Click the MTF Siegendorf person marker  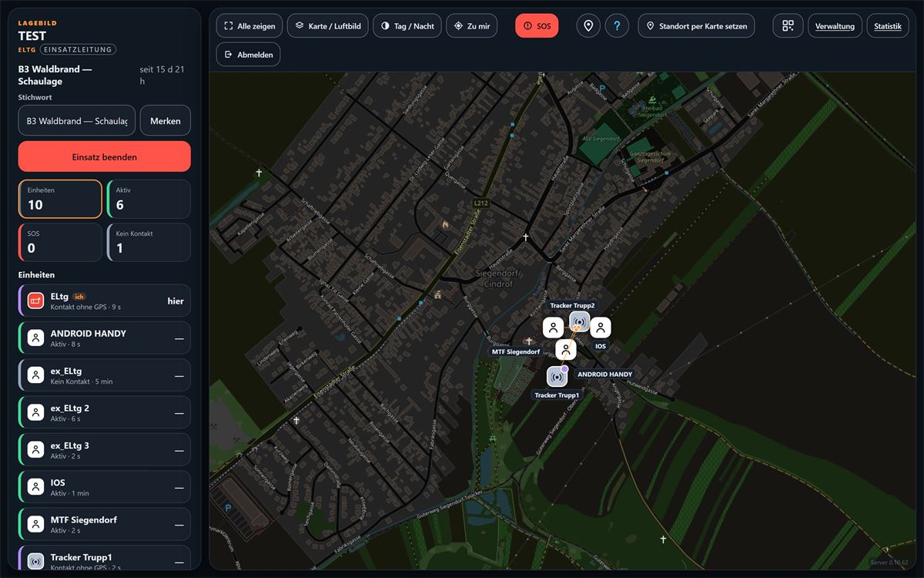coord(553,328)
